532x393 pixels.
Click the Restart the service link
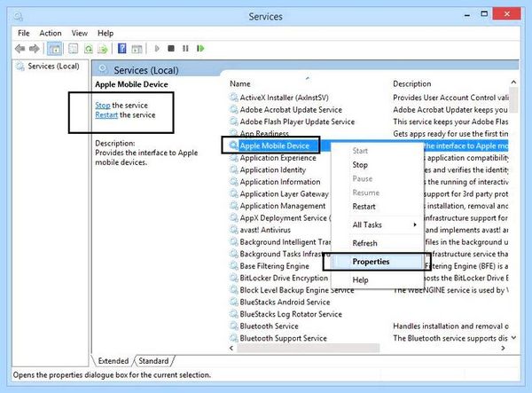[106, 115]
